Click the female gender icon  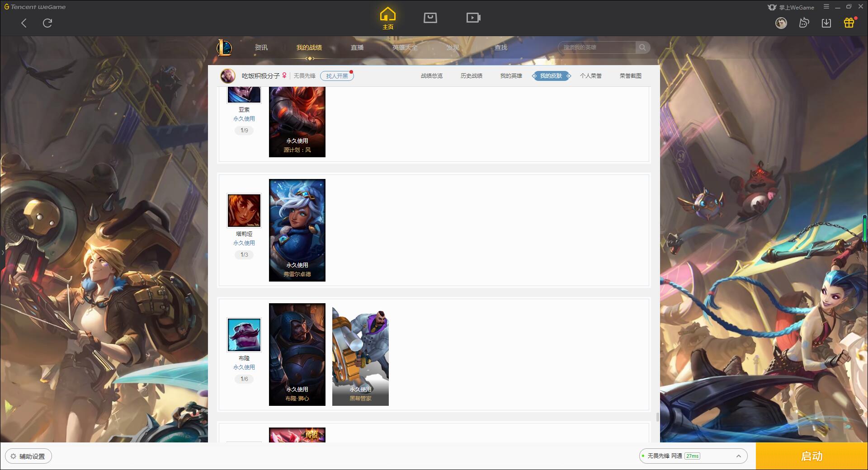coord(284,76)
